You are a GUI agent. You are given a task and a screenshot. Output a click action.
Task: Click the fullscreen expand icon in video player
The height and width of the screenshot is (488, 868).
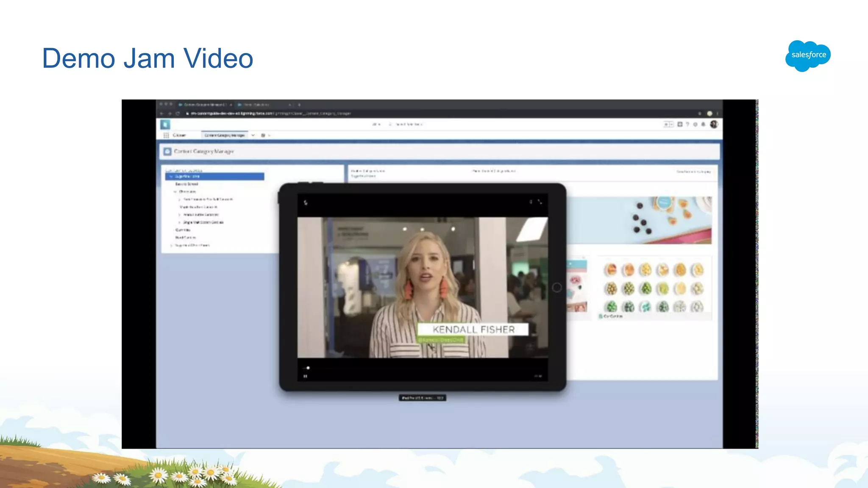(x=540, y=202)
